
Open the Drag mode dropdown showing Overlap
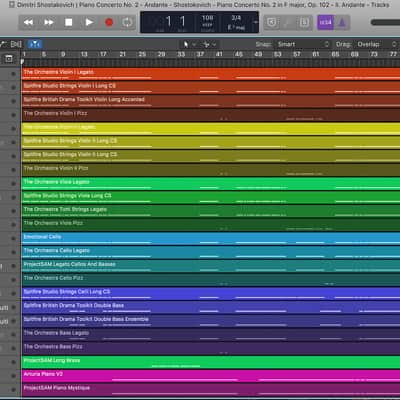[377, 44]
